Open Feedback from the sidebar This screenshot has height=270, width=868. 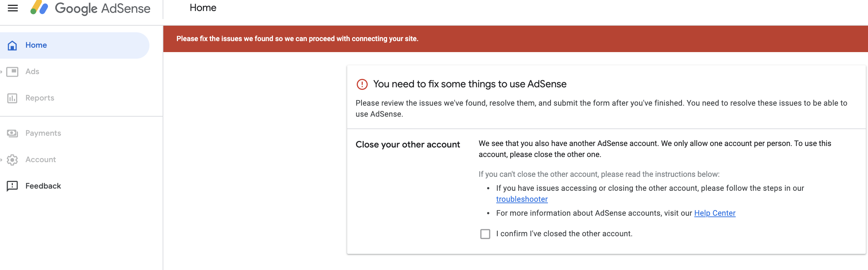43,186
